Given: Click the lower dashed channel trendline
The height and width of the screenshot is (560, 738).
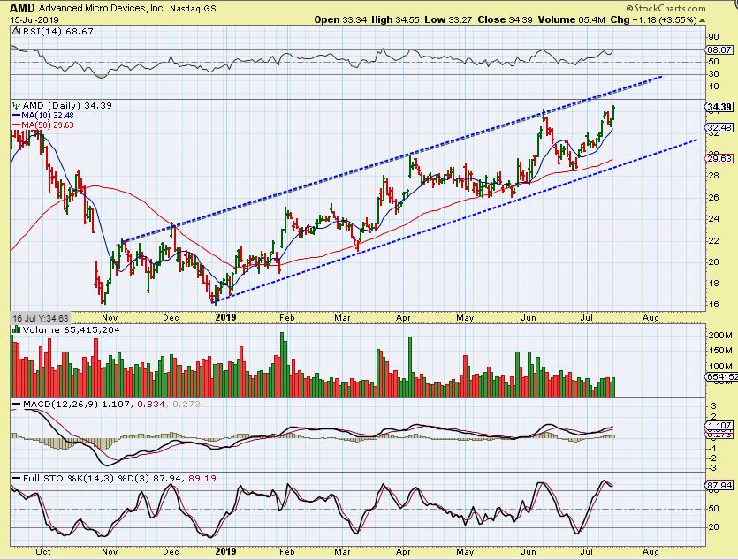Looking at the screenshot, I should click(454, 222).
